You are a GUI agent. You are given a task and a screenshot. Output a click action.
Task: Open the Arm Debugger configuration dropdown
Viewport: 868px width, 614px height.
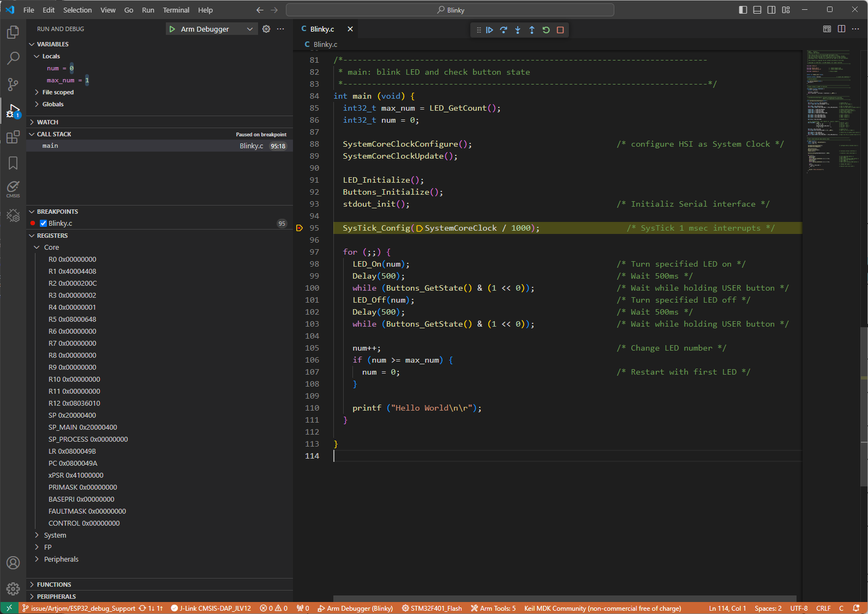tap(249, 29)
